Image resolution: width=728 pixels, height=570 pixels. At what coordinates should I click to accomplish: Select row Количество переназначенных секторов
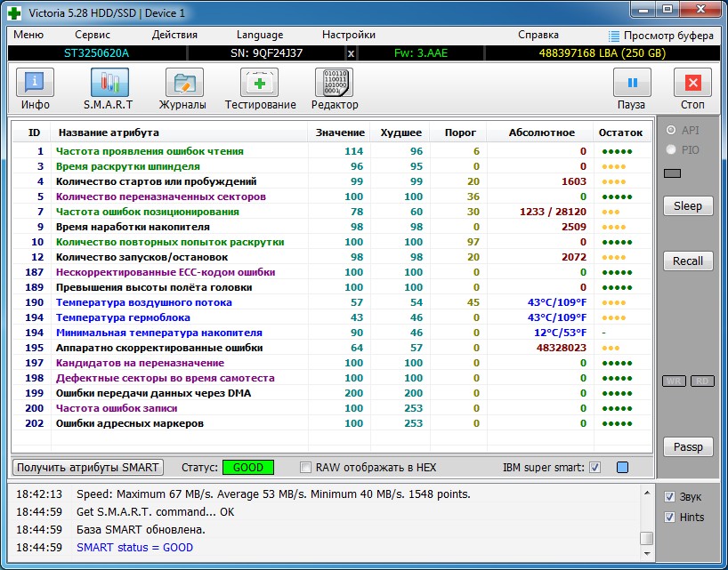331,197
